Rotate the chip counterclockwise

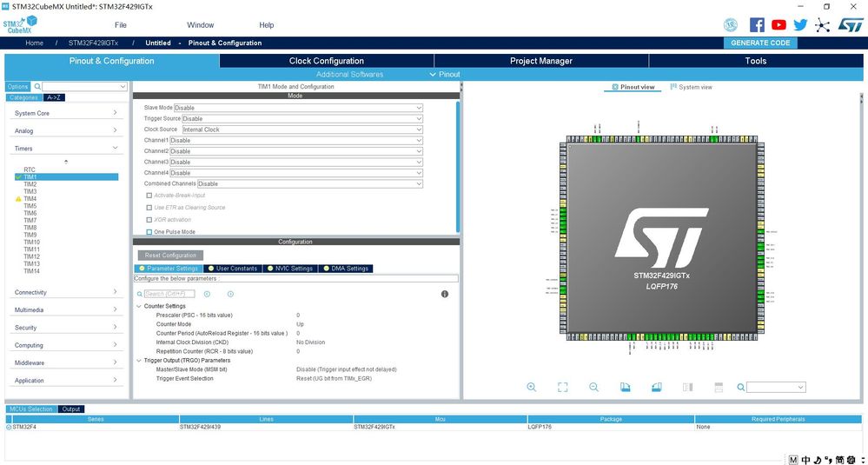(657, 388)
